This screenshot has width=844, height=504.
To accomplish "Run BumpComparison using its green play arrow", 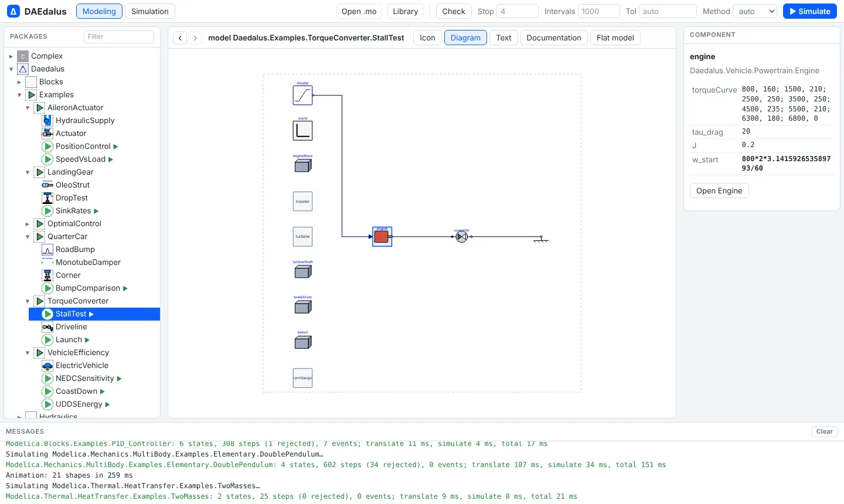I will tap(125, 288).
